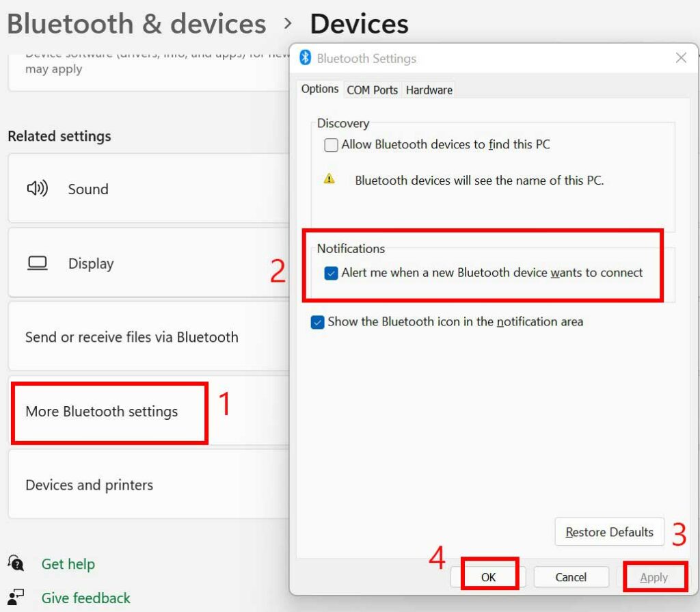Open More Bluetooth settings

point(103,412)
